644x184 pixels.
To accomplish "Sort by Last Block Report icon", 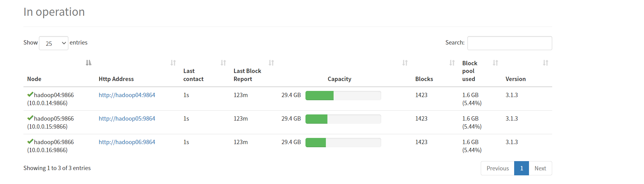I will 271,63.
